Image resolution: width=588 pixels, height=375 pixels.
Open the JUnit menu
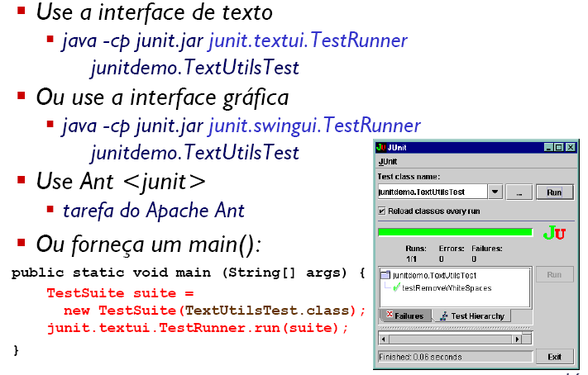[387, 161]
